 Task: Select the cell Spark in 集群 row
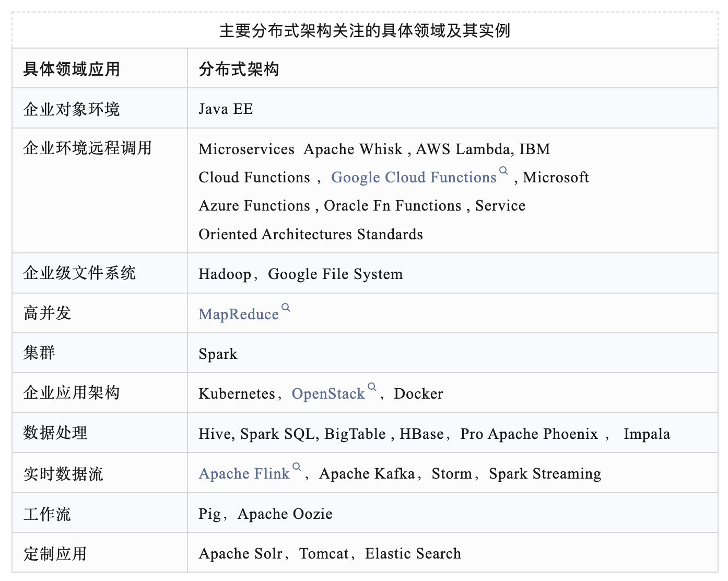point(453,353)
